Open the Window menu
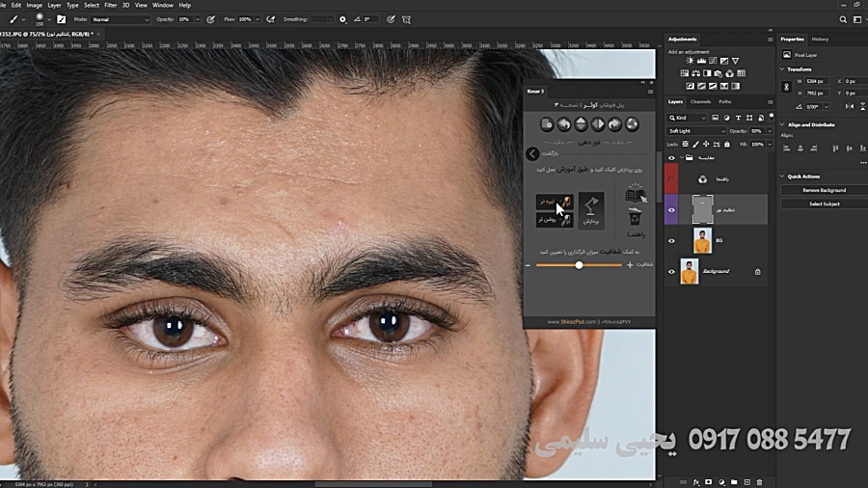 click(163, 5)
